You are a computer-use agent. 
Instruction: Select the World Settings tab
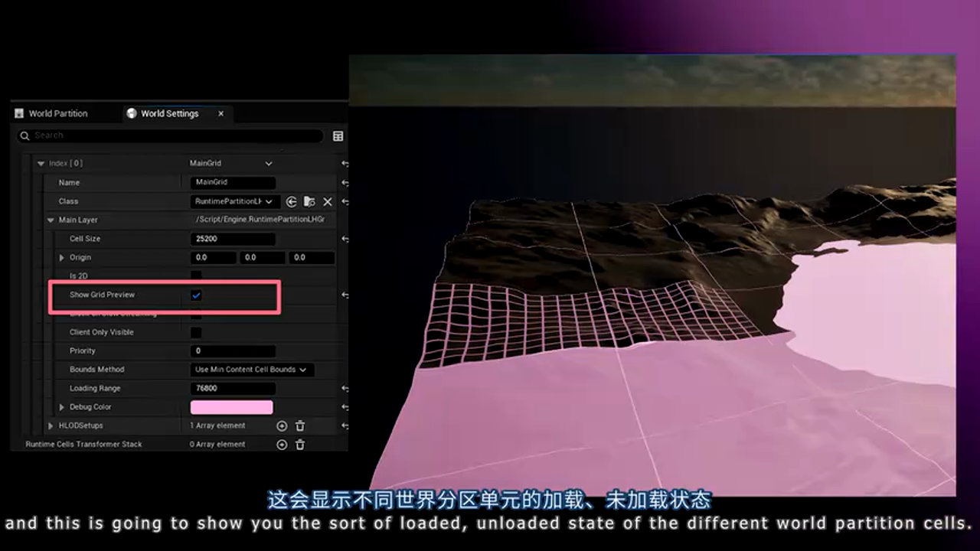pyautogui.click(x=170, y=113)
